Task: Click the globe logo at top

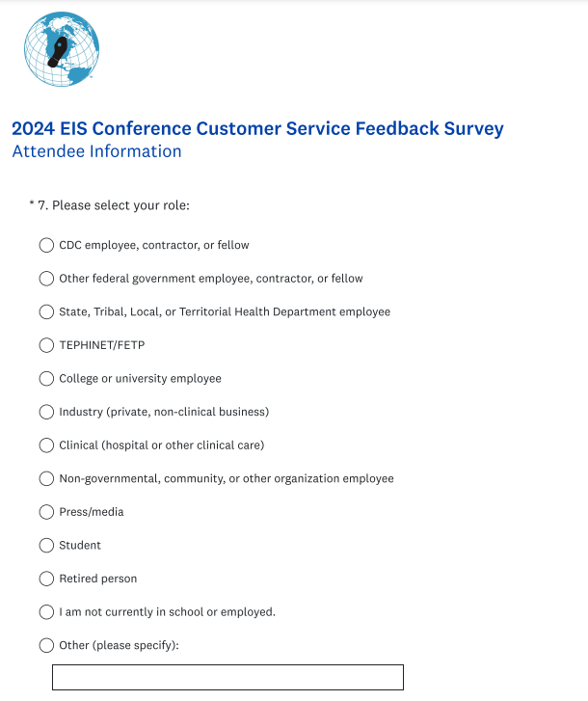Action: (62, 50)
